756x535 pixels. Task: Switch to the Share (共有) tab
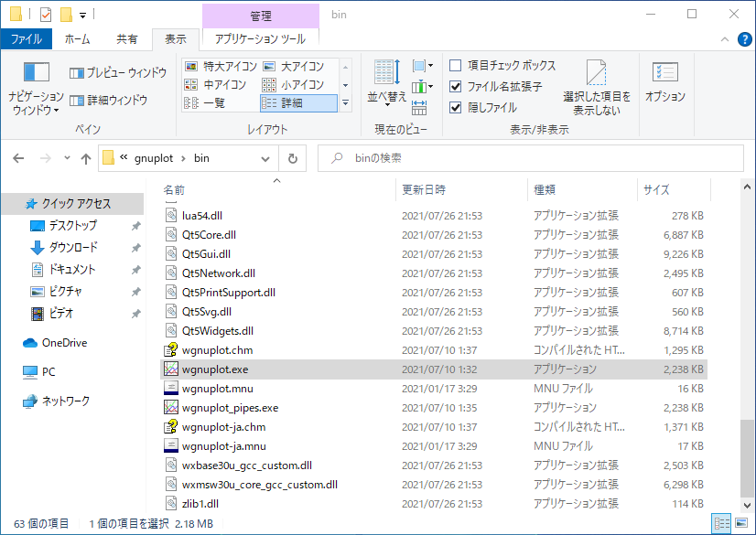click(x=127, y=39)
